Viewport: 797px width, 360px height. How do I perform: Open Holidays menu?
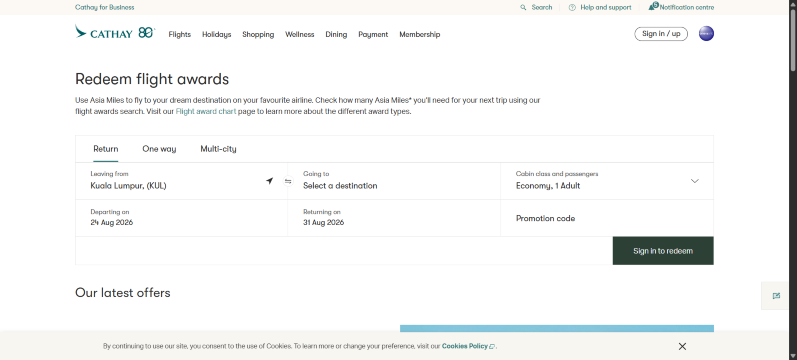pos(217,35)
